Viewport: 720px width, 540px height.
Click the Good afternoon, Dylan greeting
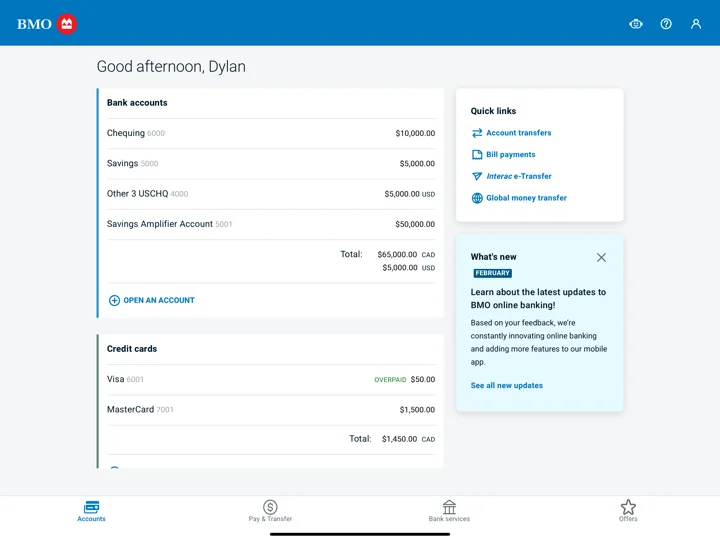click(171, 67)
